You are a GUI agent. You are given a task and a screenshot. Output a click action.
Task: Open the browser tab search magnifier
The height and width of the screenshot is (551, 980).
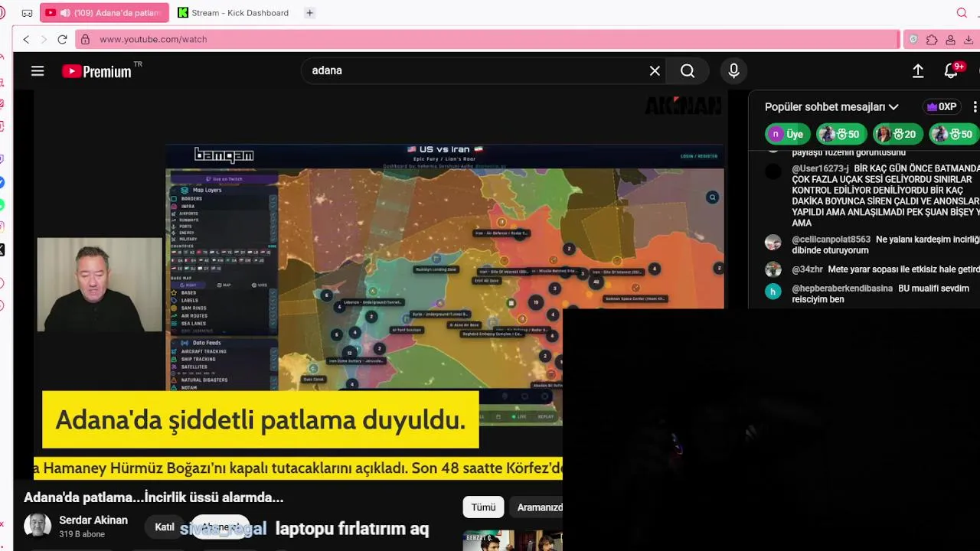point(962,13)
